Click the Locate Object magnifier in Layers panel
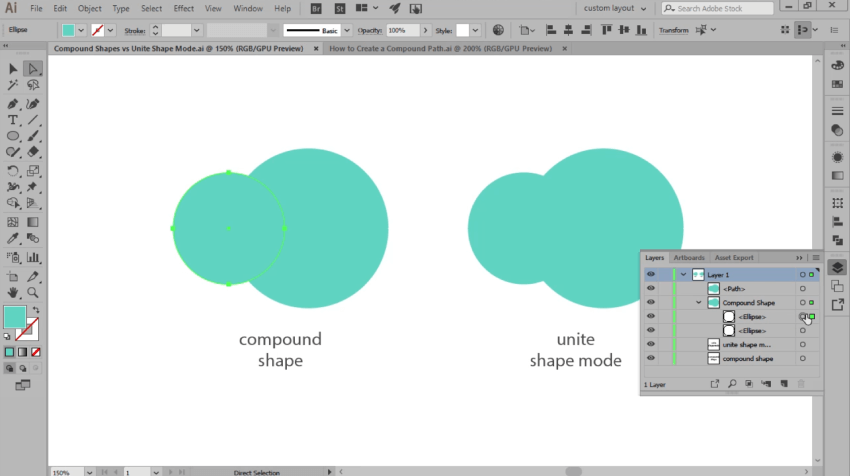 tap(732, 384)
